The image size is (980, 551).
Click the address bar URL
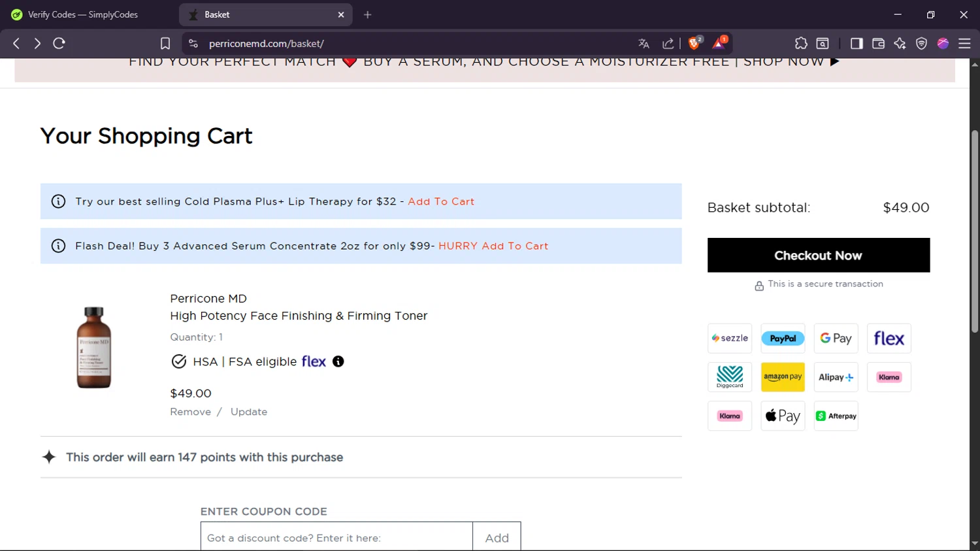(267, 43)
